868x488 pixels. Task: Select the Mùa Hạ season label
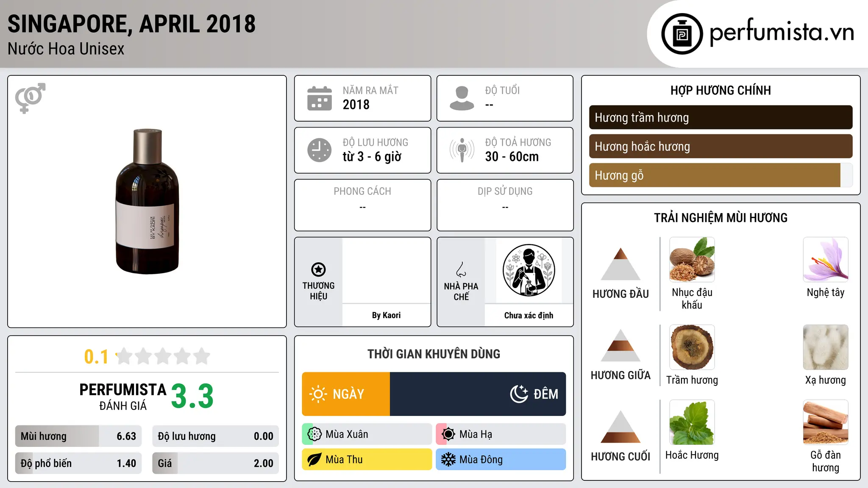click(x=476, y=434)
